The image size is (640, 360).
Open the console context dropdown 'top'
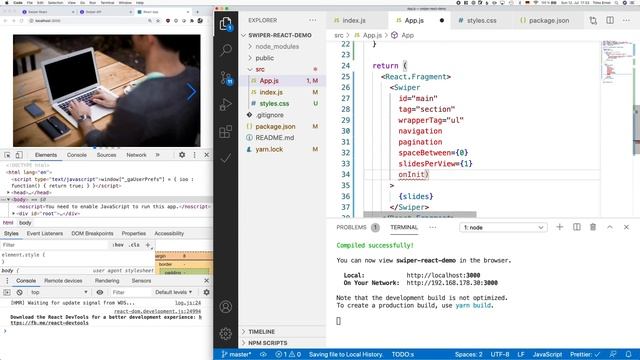click(x=59, y=292)
